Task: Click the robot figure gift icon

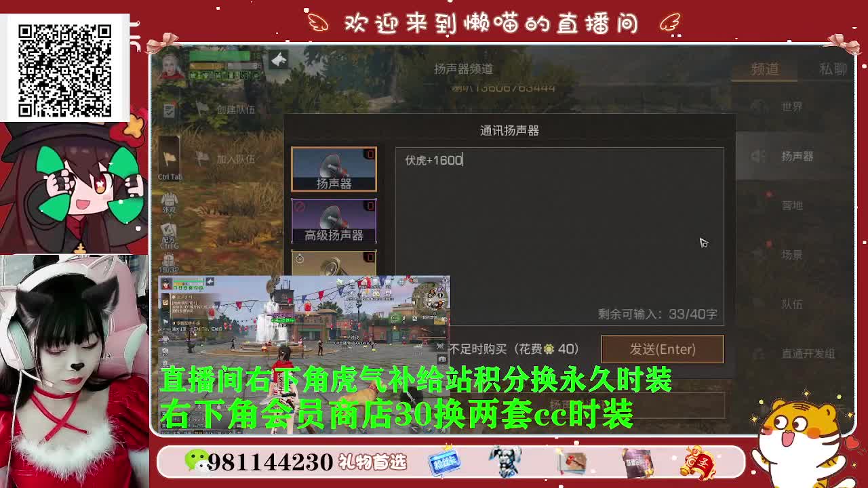Action: point(506,460)
